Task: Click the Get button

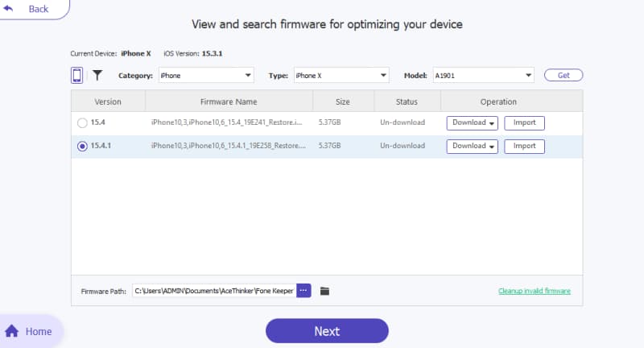Action: pos(563,75)
